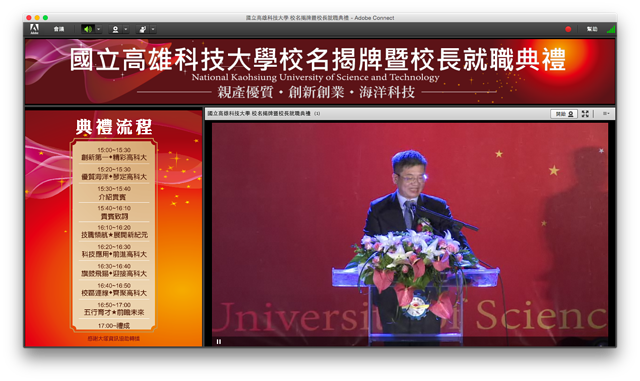Click the red recording indicator
Viewport: 640px width, 381px height.
pyautogui.click(x=568, y=29)
